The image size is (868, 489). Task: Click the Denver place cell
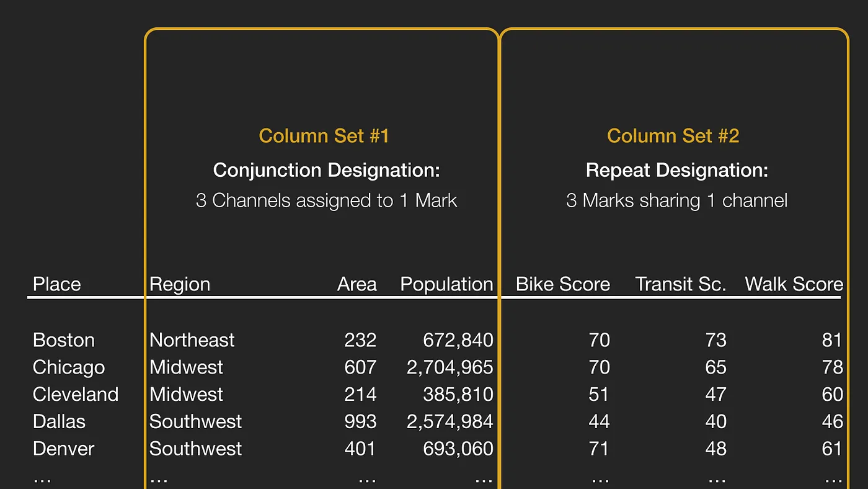point(64,449)
